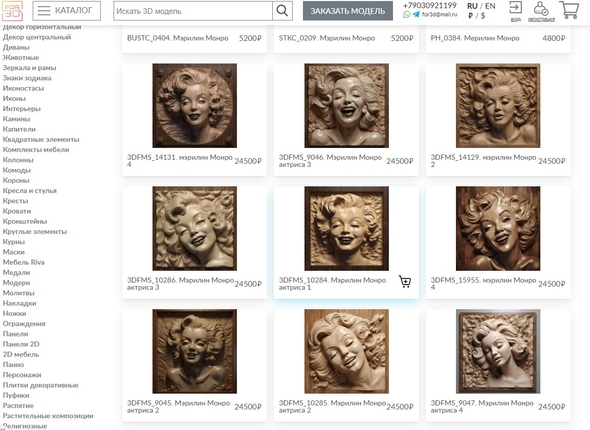This screenshot has width=590, height=430.
Task: Open the Медали category
Action: 16,272
